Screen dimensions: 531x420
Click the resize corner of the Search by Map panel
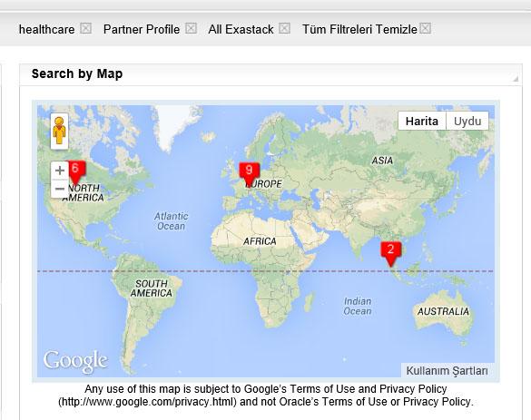pyautogui.click(x=516, y=79)
